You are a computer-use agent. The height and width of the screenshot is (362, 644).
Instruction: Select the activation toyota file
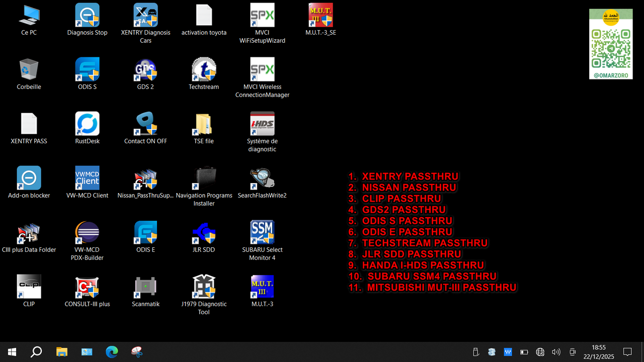(204, 20)
